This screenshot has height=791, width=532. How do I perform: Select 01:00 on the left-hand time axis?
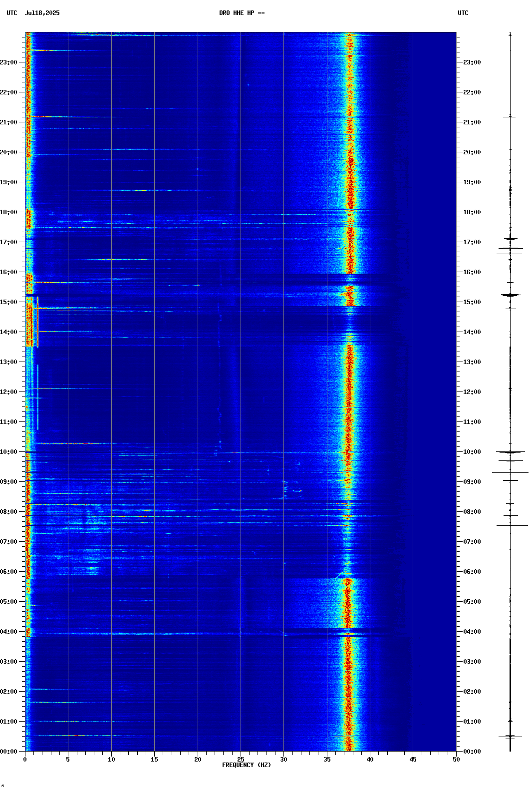9,722
